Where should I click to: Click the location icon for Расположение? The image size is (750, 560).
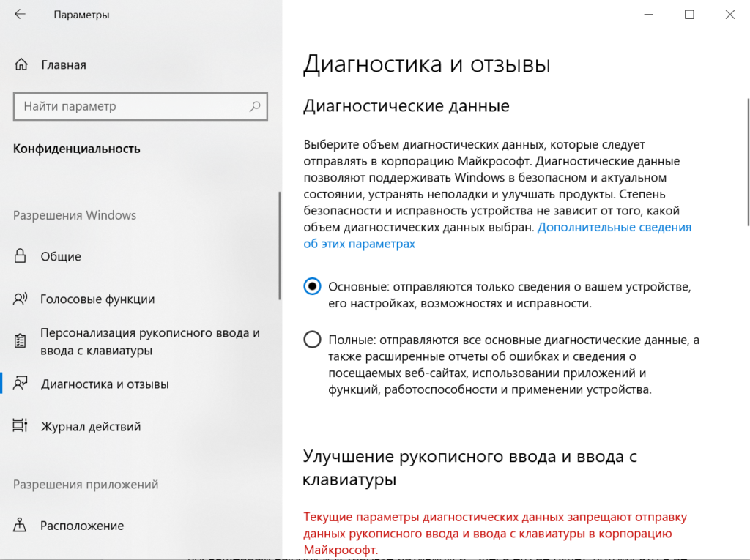(20, 525)
